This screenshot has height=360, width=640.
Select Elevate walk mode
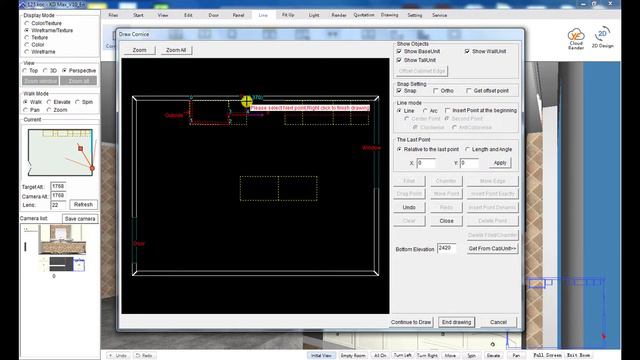tap(49, 102)
